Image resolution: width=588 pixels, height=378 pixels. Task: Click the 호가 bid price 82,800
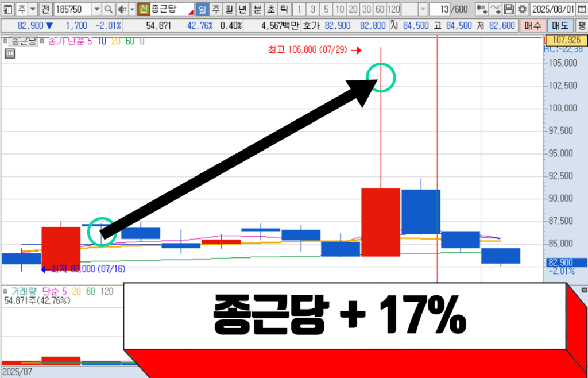point(373,26)
